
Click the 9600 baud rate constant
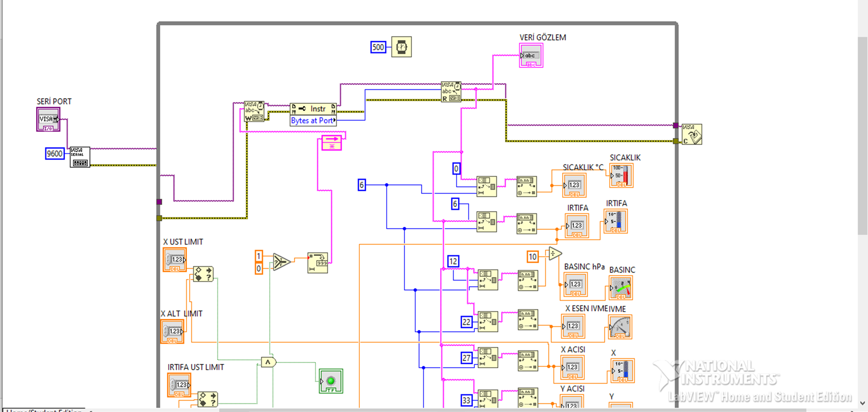click(54, 153)
